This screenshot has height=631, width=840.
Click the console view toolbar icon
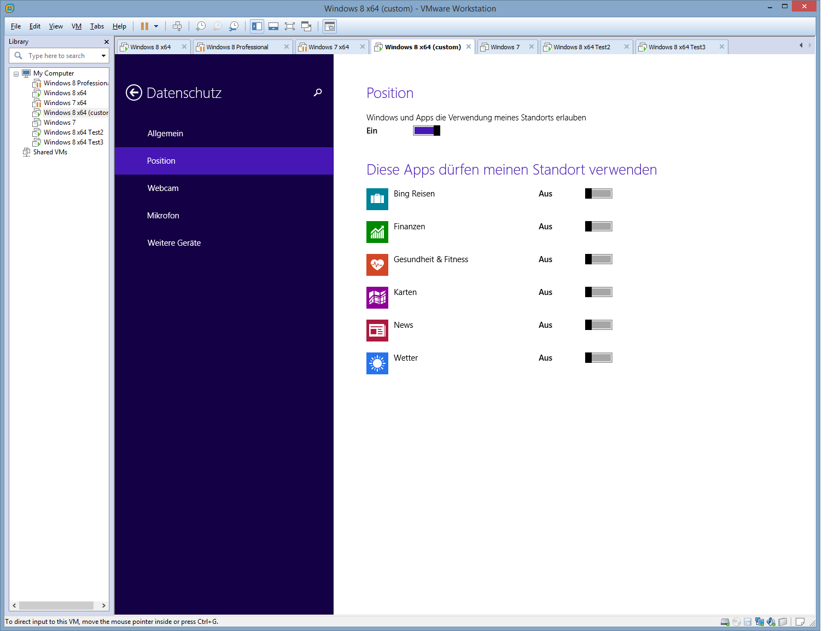coord(329,26)
